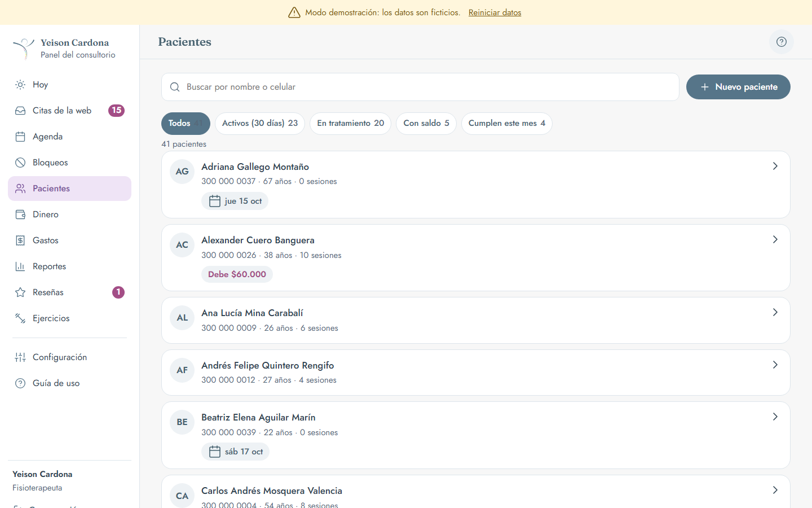Open Andrés Felipe Quintero Rengifo's chevron

click(x=775, y=365)
